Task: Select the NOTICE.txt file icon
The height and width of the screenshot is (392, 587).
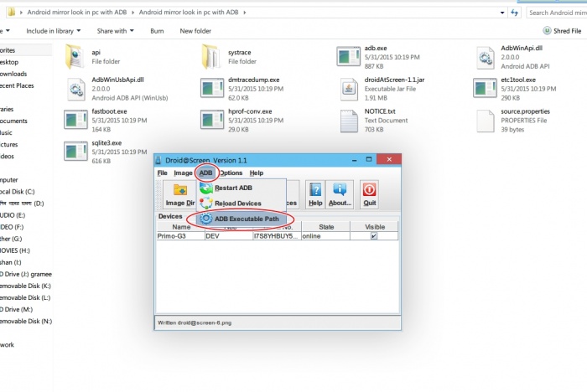Action: (x=349, y=121)
